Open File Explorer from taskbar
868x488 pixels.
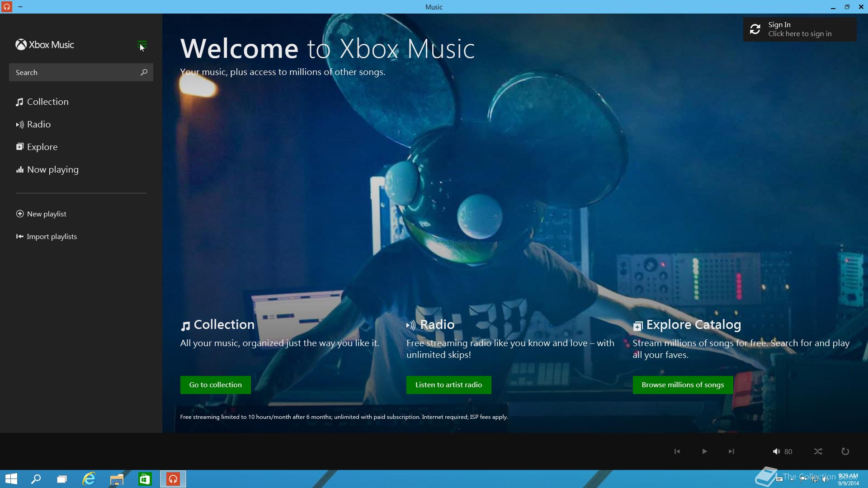pos(117,479)
